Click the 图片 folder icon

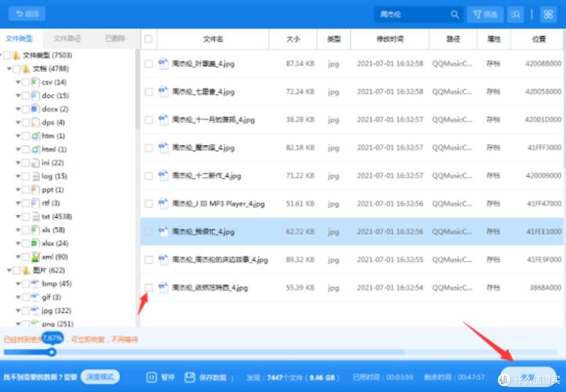(26, 270)
